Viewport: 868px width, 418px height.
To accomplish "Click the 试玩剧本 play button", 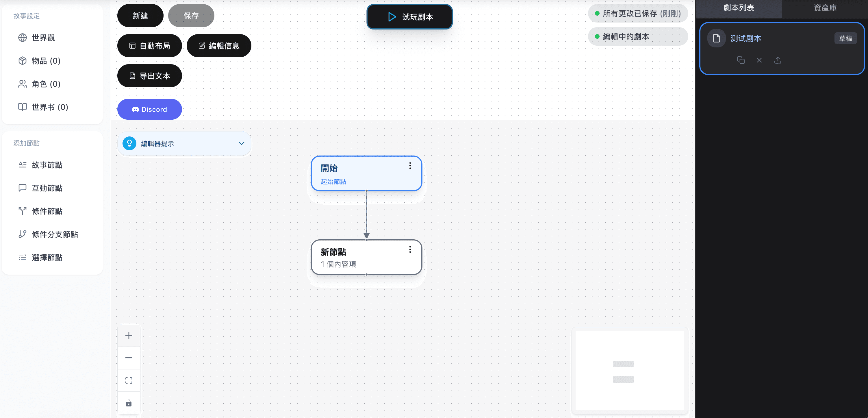I will (409, 16).
